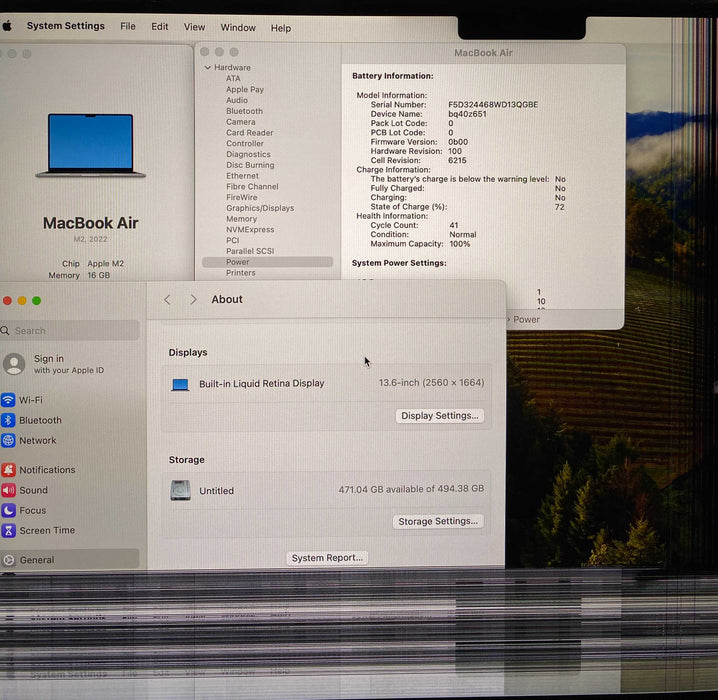718x700 pixels.
Task: Select ATA in System Report sidebar
Action: [x=233, y=78]
